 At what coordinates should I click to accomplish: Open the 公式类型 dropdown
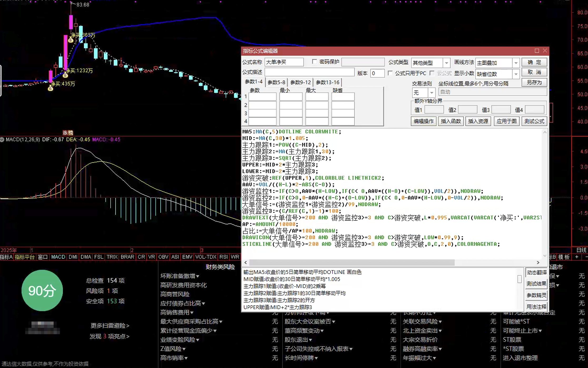tap(446, 63)
